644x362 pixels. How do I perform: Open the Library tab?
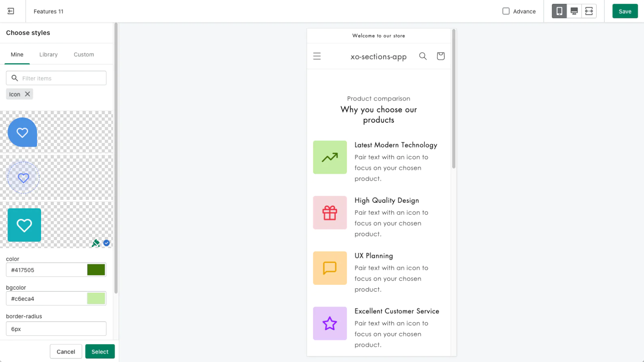point(48,55)
